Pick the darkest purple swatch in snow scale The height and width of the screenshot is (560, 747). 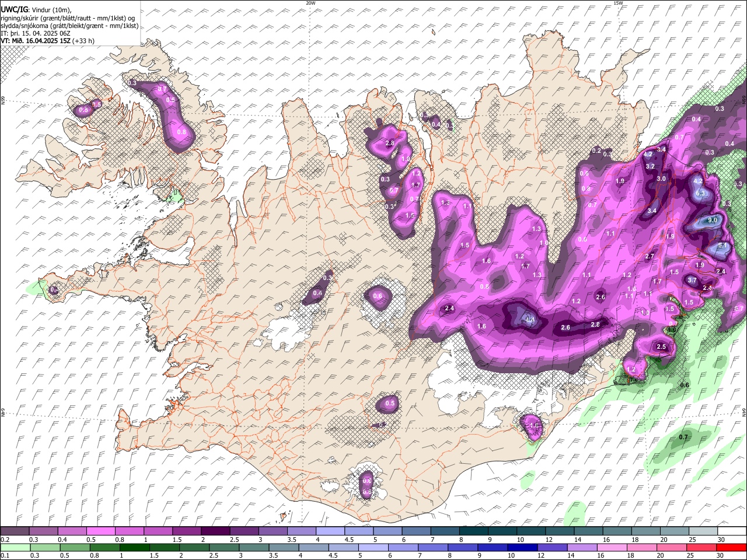coord(215,531)
